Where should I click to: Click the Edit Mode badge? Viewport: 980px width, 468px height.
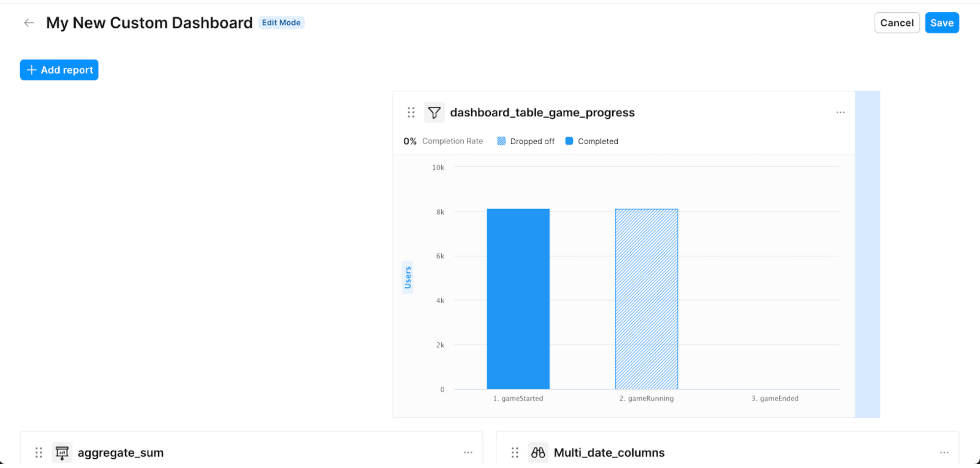(281, 23)
